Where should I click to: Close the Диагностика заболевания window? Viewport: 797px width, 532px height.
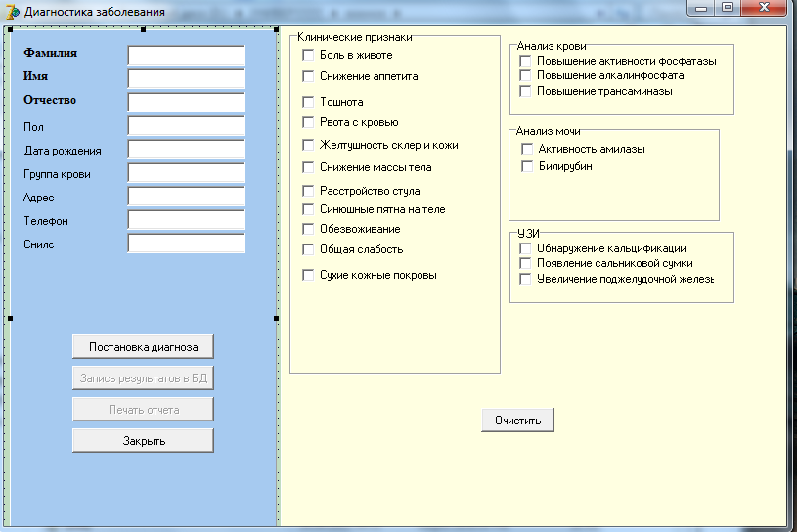tap(764, 8)
